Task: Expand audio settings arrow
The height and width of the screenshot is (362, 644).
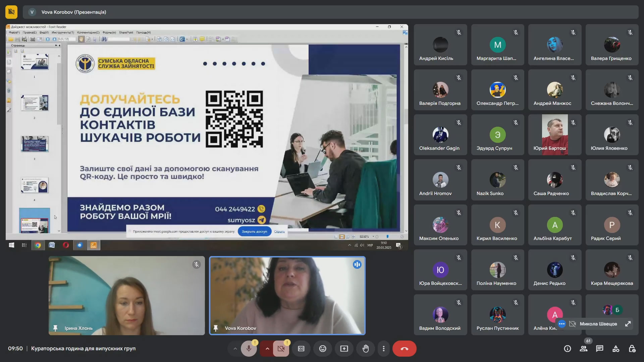Action: (x=235, y=349)
